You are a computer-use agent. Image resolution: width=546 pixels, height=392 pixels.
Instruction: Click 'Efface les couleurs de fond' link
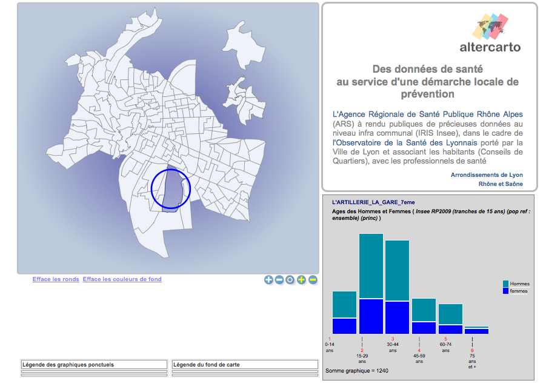122,279
